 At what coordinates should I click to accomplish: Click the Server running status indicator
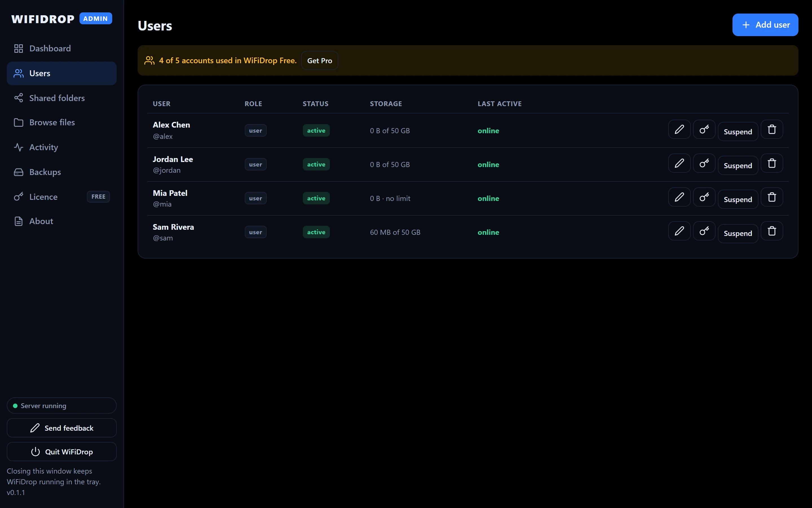pos(62,406)
